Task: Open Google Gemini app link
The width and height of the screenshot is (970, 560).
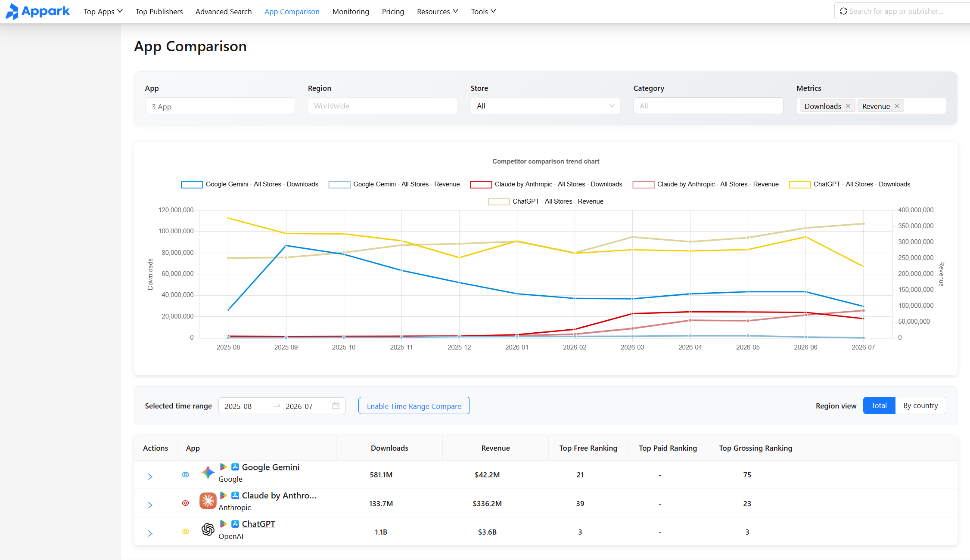Action: (270, 467)
